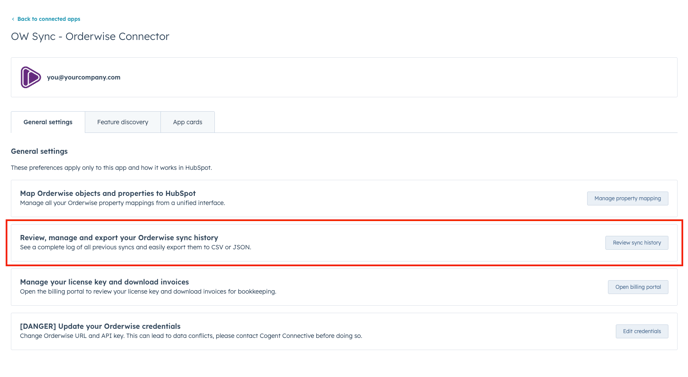Viewport: 688px width, 377px height.
Task: Click the General settings section heading
Action: (x=39, y=151)
